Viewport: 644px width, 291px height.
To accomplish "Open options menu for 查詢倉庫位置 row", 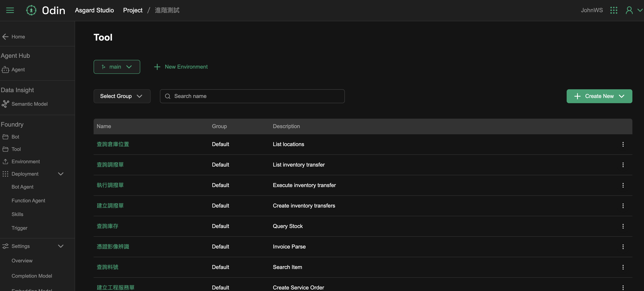I will pos(623,144).
